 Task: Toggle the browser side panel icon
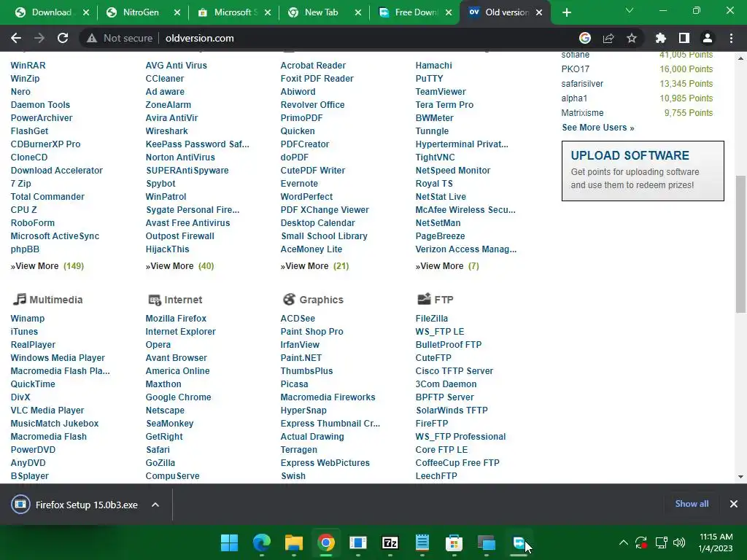(x=684, y=38)
